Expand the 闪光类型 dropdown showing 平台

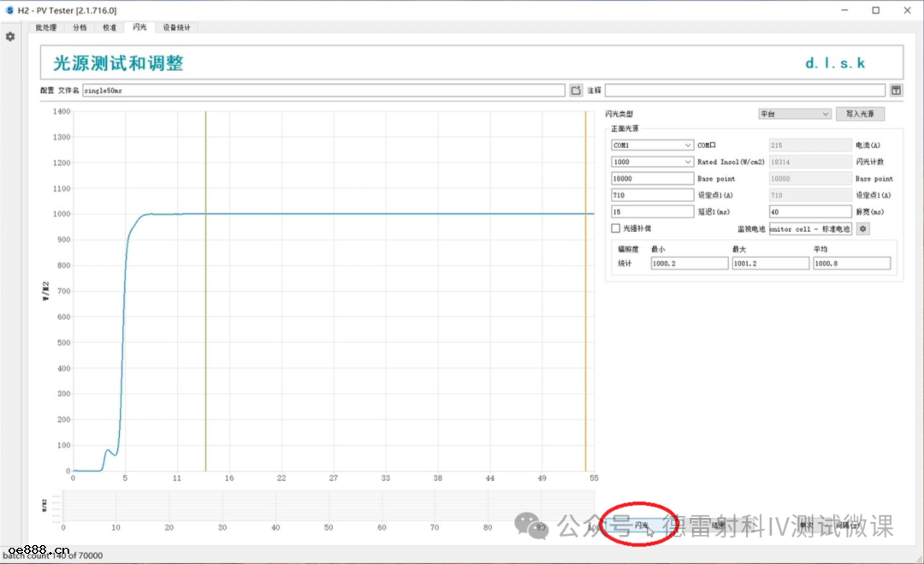click(794, 114)
